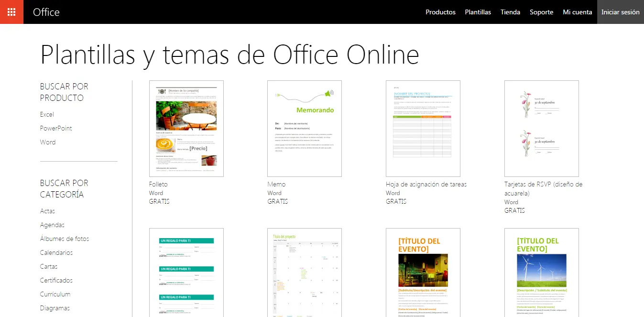644x317 pixels.
Task: Select the Cartas category
Action: coord(49,266)
